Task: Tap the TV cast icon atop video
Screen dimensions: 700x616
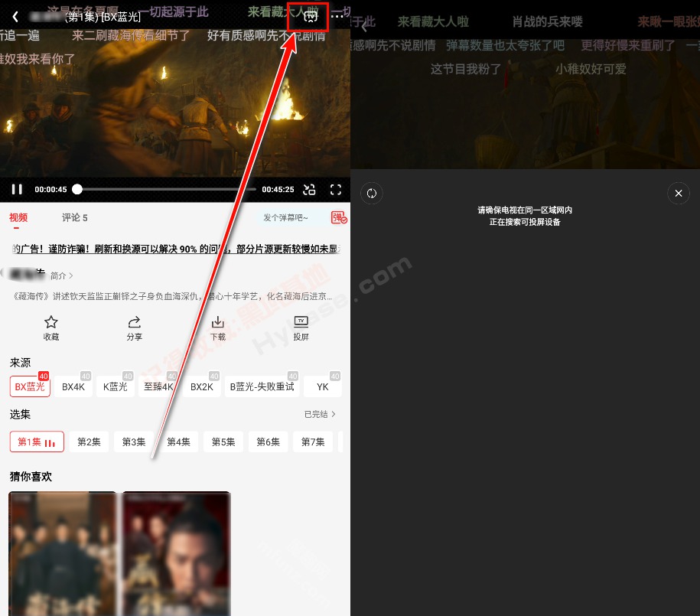Action: click(310, 17)
